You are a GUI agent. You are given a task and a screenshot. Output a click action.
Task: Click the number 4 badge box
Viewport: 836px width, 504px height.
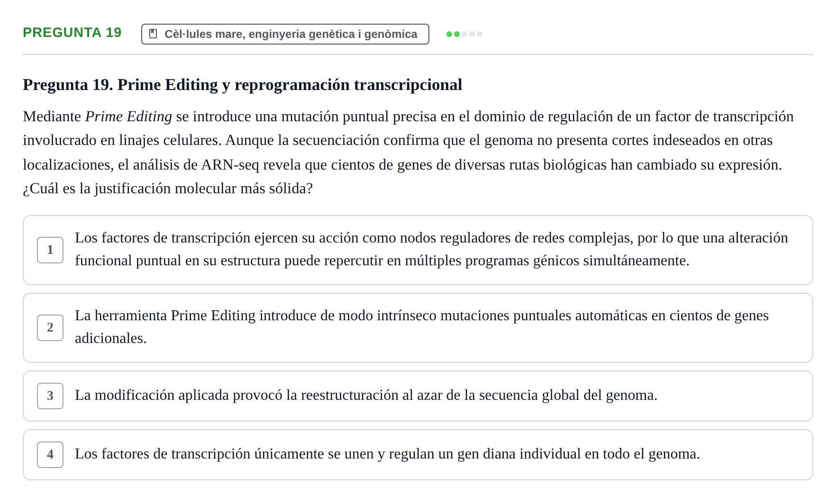click(x=50, y=455)
